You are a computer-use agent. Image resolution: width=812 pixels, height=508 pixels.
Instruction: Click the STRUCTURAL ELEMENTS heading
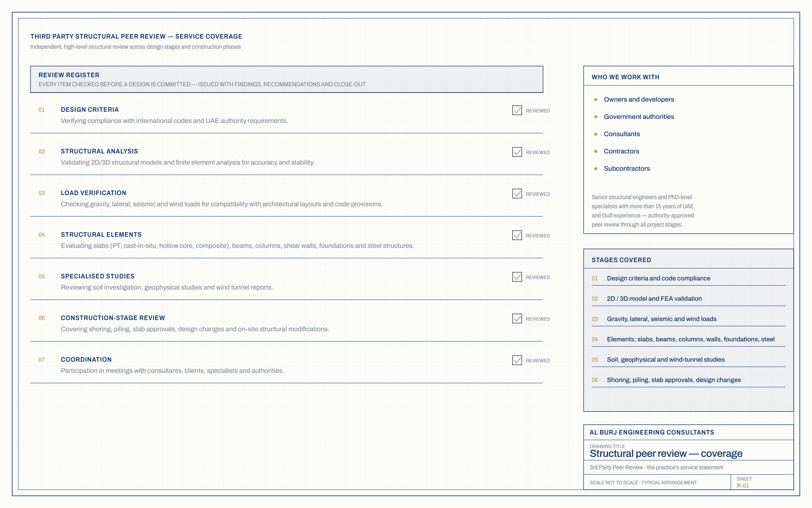pos(101,235)
